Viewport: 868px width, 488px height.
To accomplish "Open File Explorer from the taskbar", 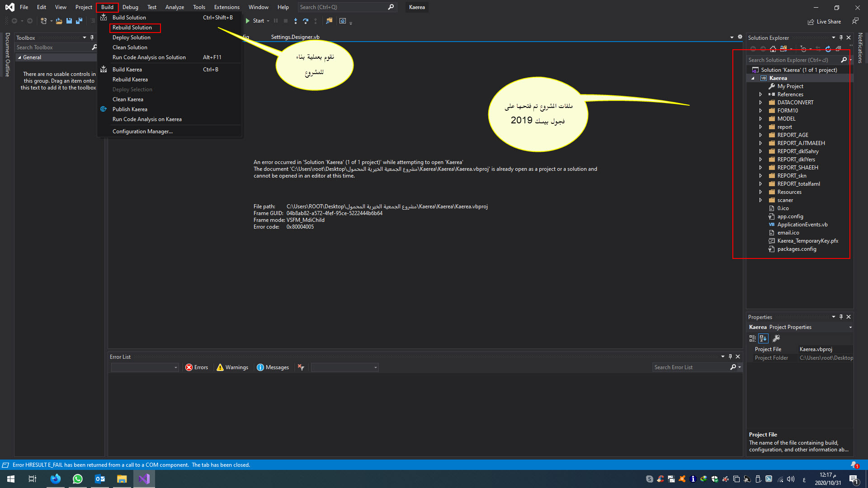I will (122, 479).
